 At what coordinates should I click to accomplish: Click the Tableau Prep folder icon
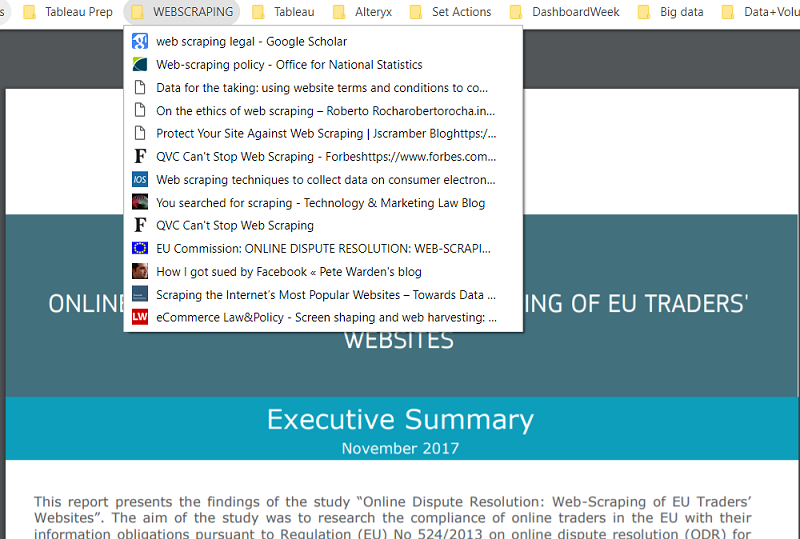30,12
